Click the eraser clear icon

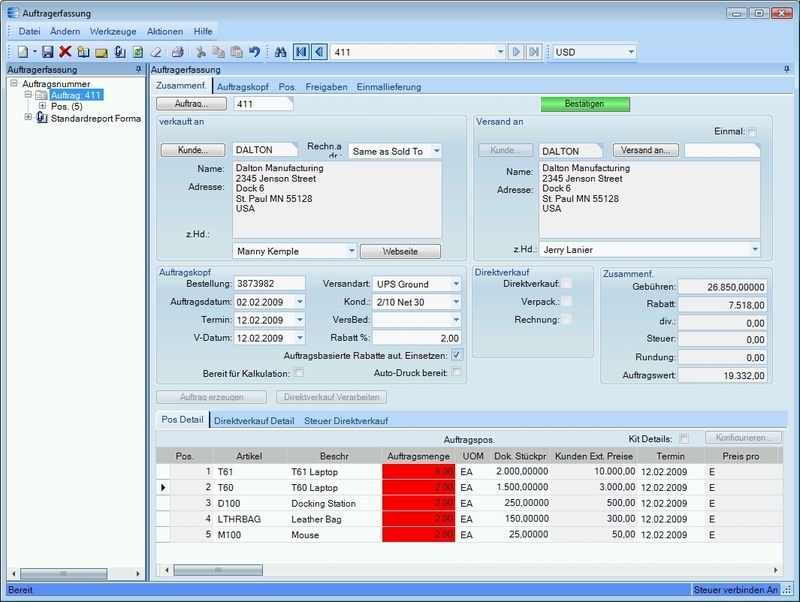155,52
